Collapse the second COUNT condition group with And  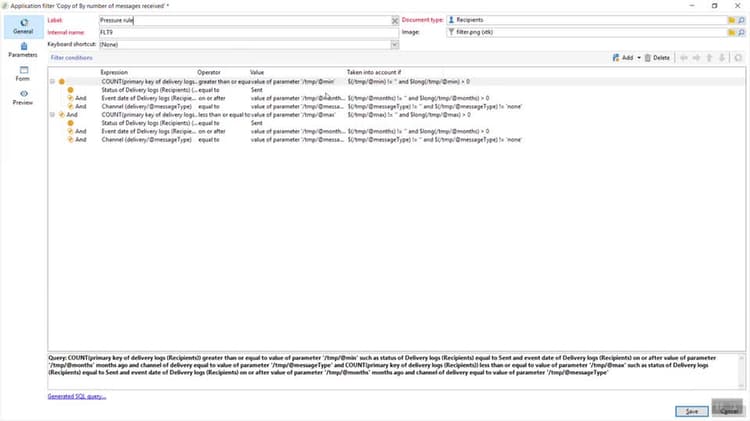click(x=53, y=115)
